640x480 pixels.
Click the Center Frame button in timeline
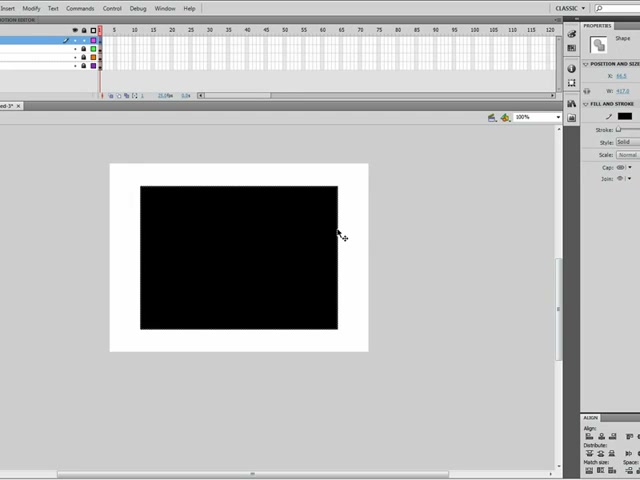pyautogui.click(x=102, y=96)
